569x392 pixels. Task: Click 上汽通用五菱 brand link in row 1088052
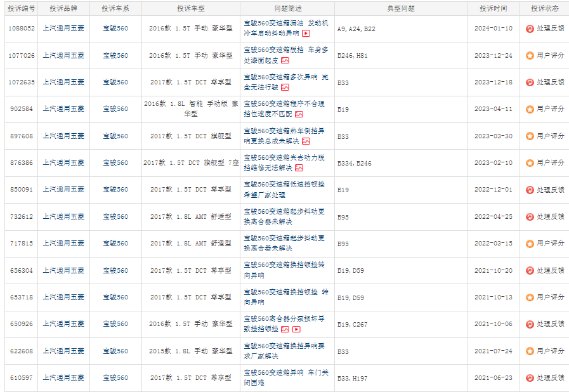click(x=63, y=29)
